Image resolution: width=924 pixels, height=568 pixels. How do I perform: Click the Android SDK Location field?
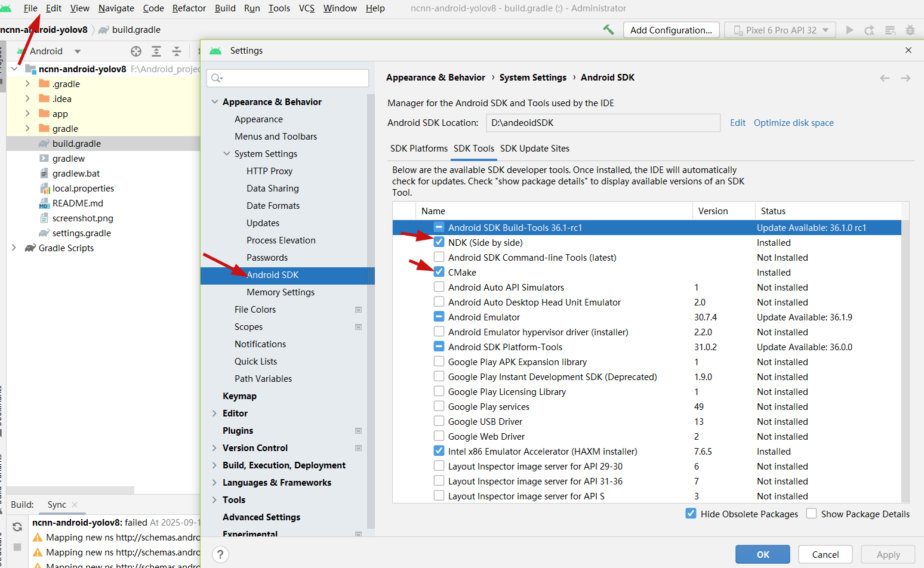click(x=603, y=123)
